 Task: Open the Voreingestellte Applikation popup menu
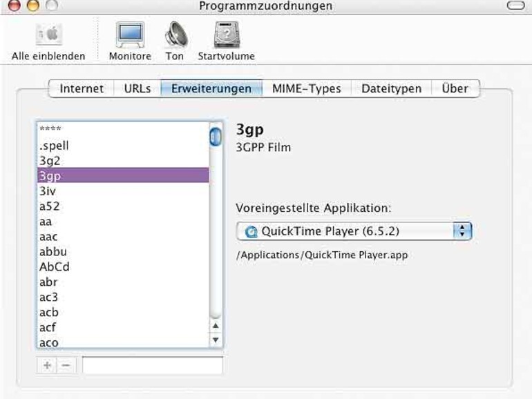(x=354, y=231)
